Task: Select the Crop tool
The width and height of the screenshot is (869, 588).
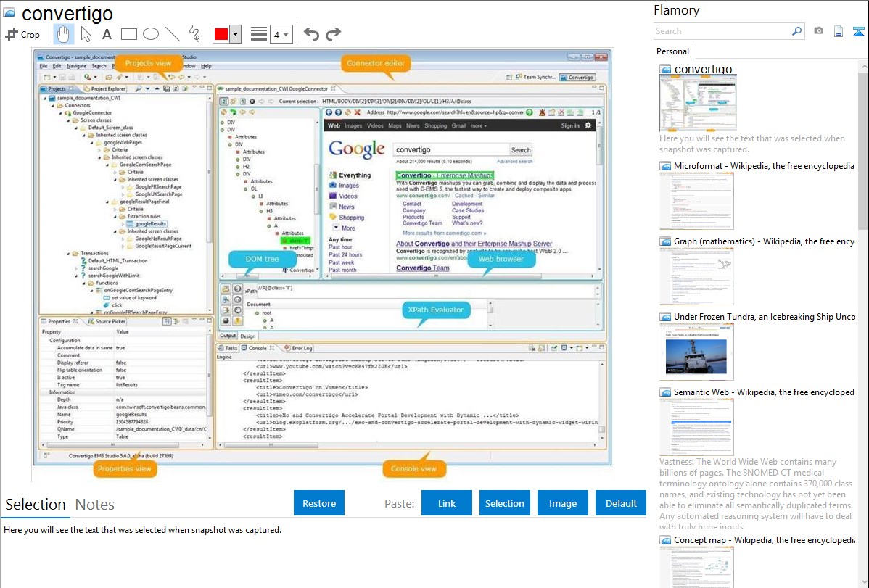Action: tap(22, 34)
